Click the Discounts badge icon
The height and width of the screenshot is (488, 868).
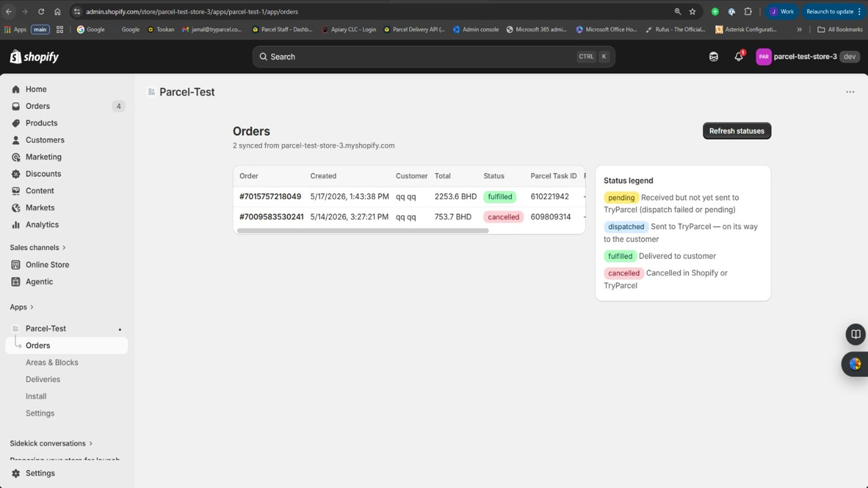pyautogui.click(x=16, y=174)
